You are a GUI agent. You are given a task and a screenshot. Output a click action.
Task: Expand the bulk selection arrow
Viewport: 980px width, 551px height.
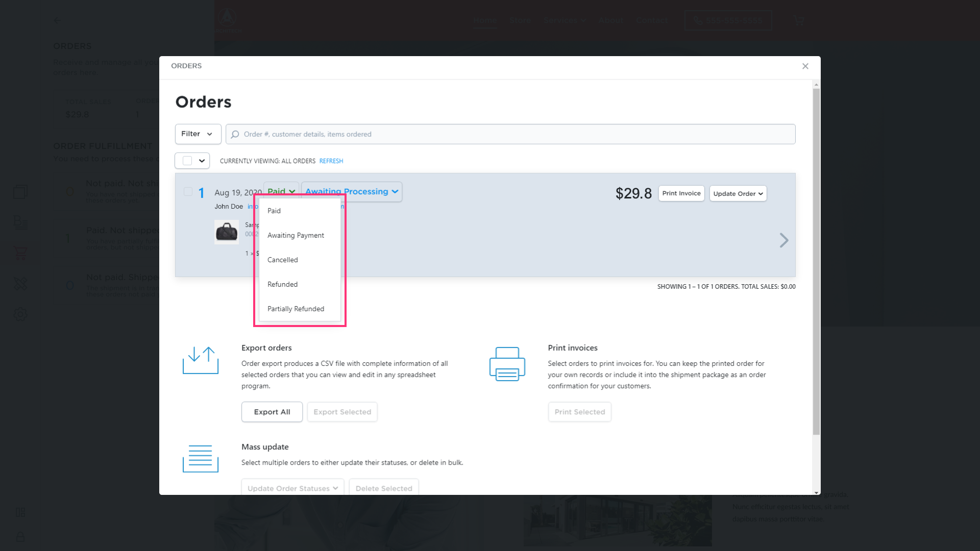202,161
